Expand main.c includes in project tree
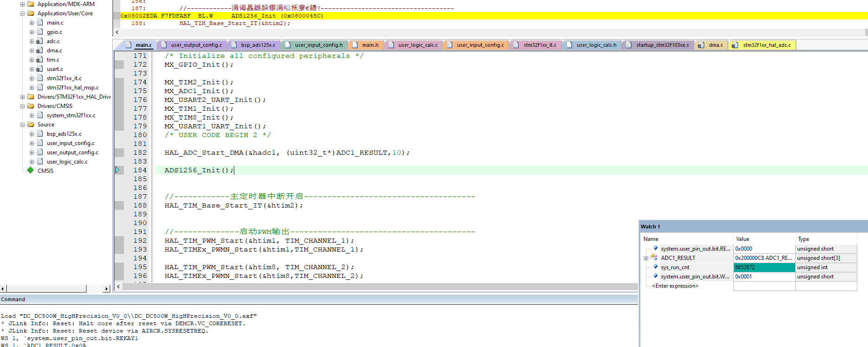 [32, 23]
